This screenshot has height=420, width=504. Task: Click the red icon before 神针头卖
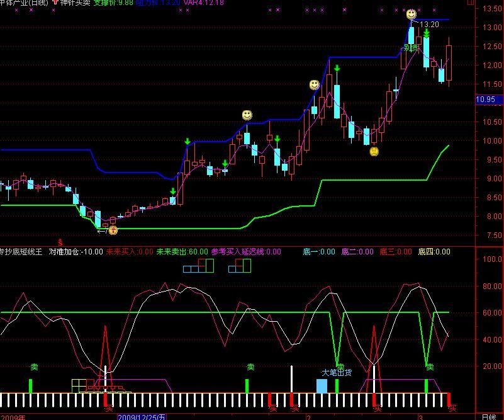pos(55,3)
